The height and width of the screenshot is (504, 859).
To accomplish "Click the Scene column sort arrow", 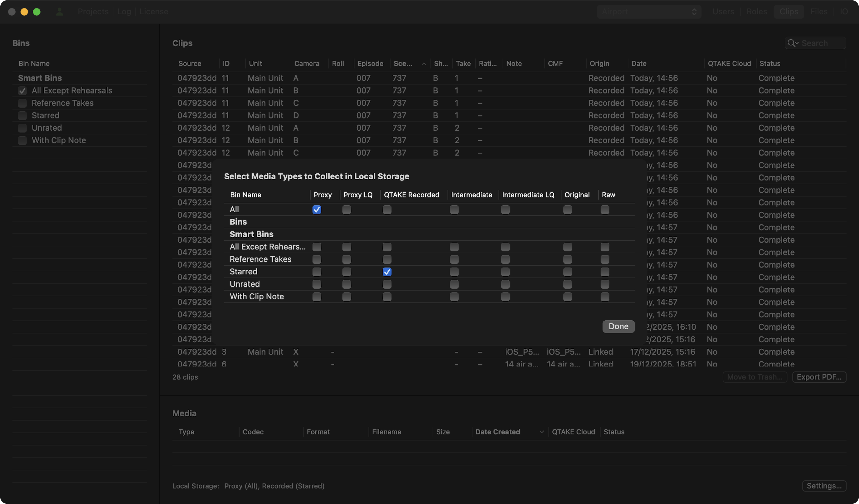I will pyautogui.click(x=424, y=64).
